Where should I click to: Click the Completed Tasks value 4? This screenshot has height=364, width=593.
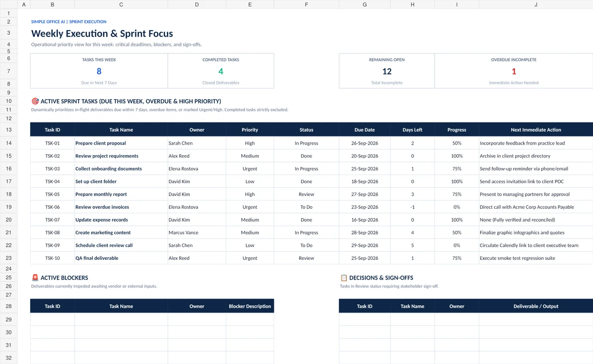pyautogui.click(x=221, y=71)
